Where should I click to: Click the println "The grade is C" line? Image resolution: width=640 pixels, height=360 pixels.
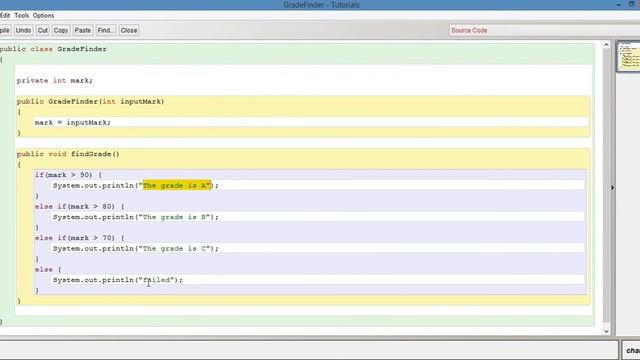click(x=136, y=249)
